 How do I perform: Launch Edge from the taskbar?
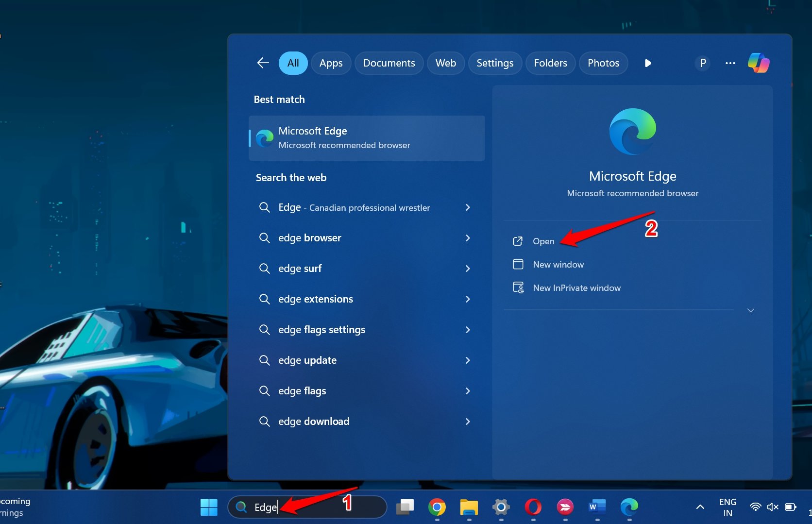pos(629,507)
